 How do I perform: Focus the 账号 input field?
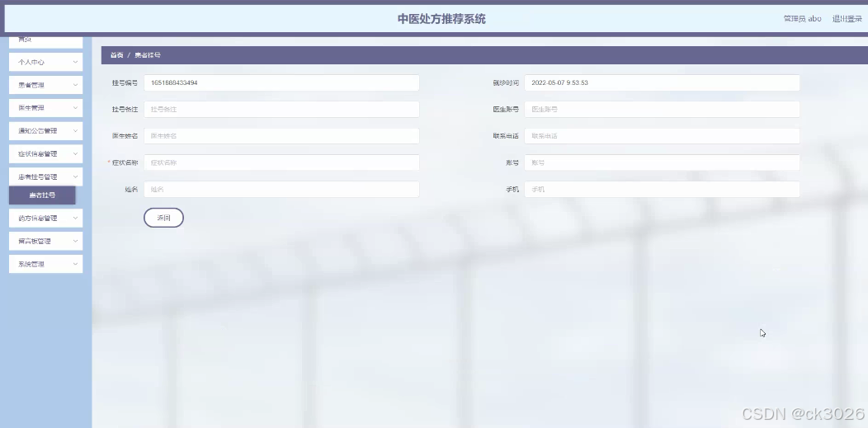[x=662, y=162]
